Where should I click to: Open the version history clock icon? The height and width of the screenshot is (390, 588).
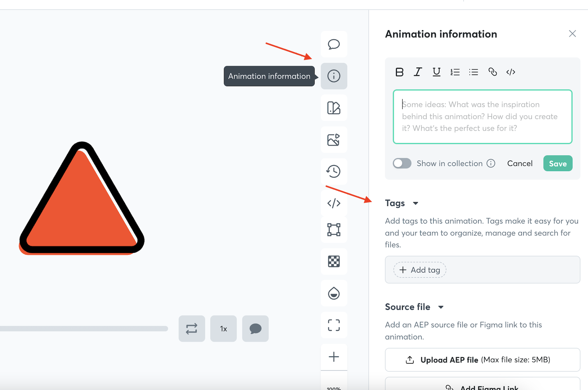tap(334, 171)
